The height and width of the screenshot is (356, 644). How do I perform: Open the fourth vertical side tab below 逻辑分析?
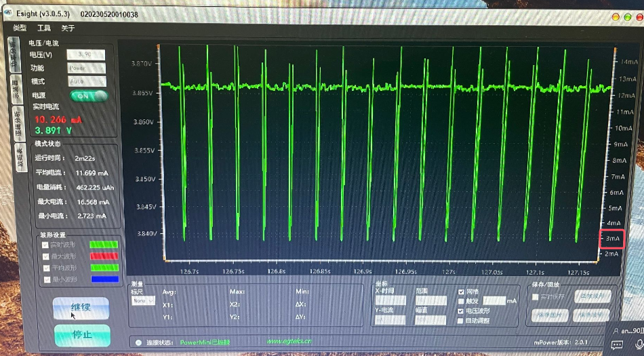[x=20, y=157]
